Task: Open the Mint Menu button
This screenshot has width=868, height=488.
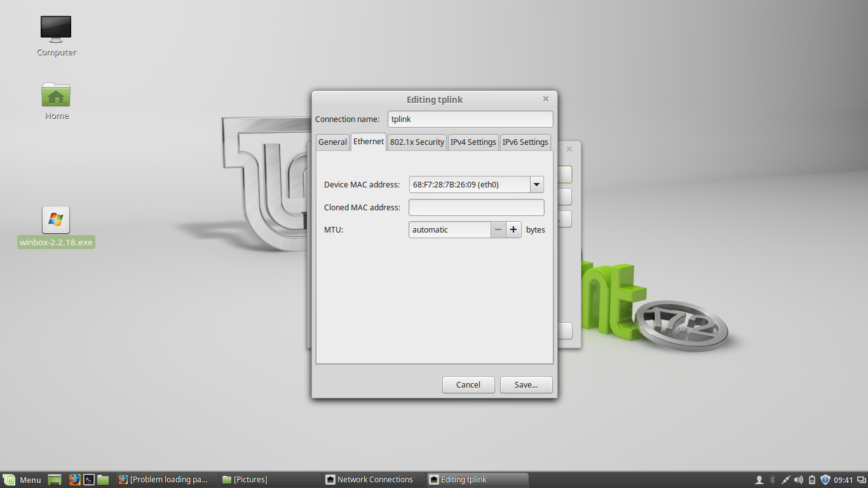Action: [x=22, y=480]
